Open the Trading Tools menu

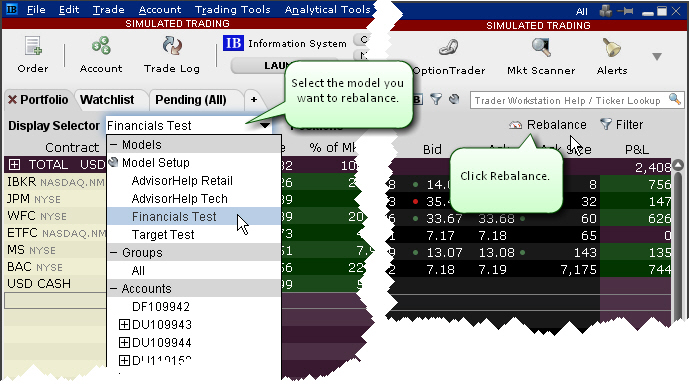(x=232, y=9)
